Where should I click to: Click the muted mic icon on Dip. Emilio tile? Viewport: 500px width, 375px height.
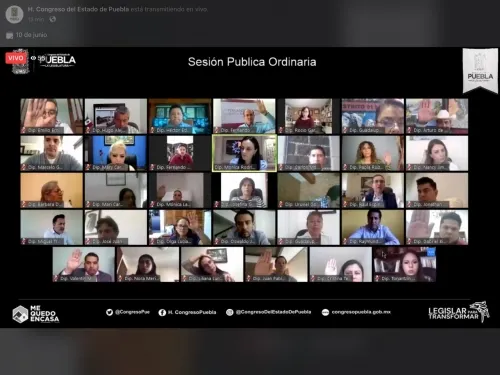(x=24, y=130)
